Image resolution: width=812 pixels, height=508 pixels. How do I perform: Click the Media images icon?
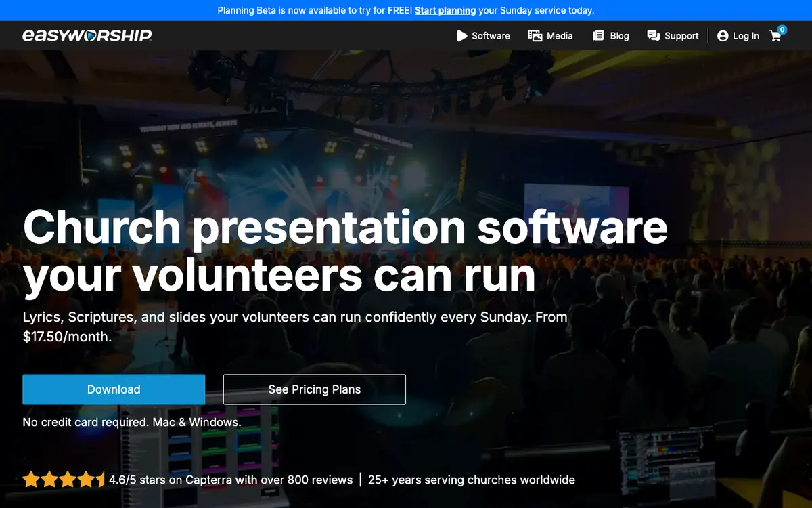535,36
